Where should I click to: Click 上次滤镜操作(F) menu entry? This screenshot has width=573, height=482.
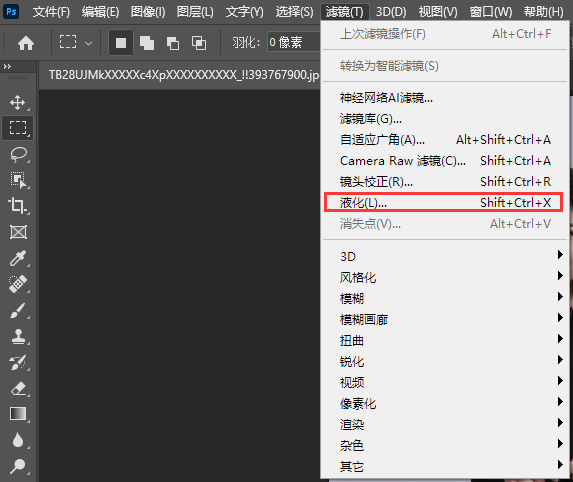point(445,34)
